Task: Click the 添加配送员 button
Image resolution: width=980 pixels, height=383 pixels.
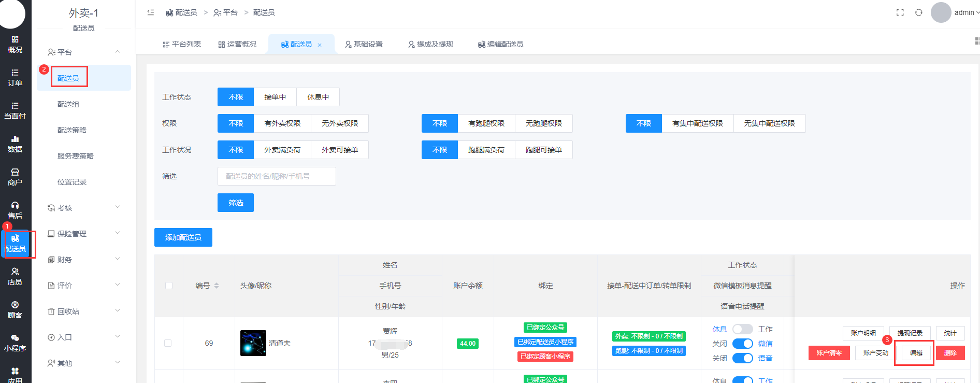Action: [x=183, y=237]
